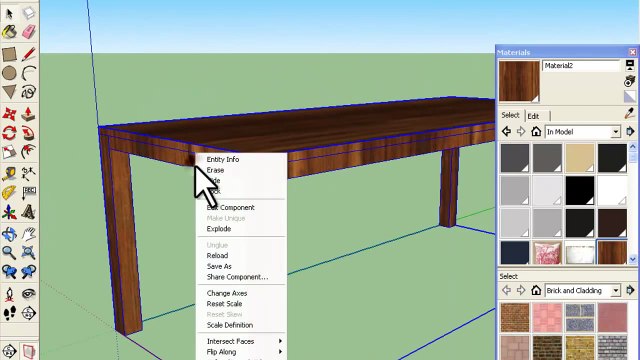This screenshot has height=360, width=640.
Task: Choose the Walk footprints tool
Action: (x=9, y=313)
